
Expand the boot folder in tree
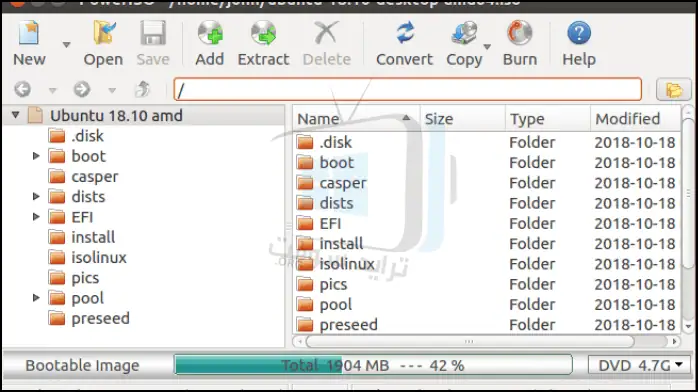[36, 156]
